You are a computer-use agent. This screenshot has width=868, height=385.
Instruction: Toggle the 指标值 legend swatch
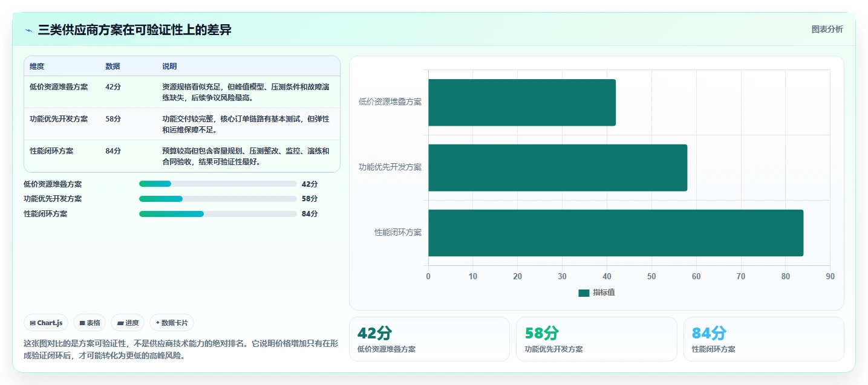pyautogui.click(x=584, y=293)
